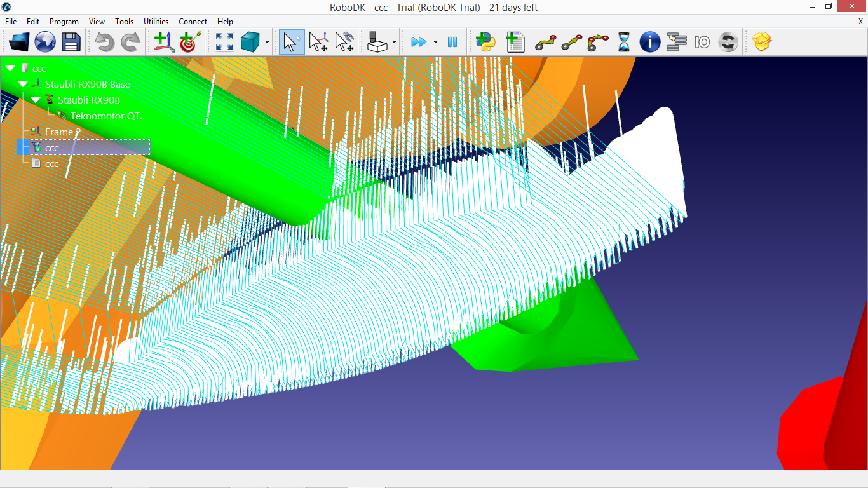Select Frame 2 in the station tree
The image size is (868, 488).
[x=62, y=132]
